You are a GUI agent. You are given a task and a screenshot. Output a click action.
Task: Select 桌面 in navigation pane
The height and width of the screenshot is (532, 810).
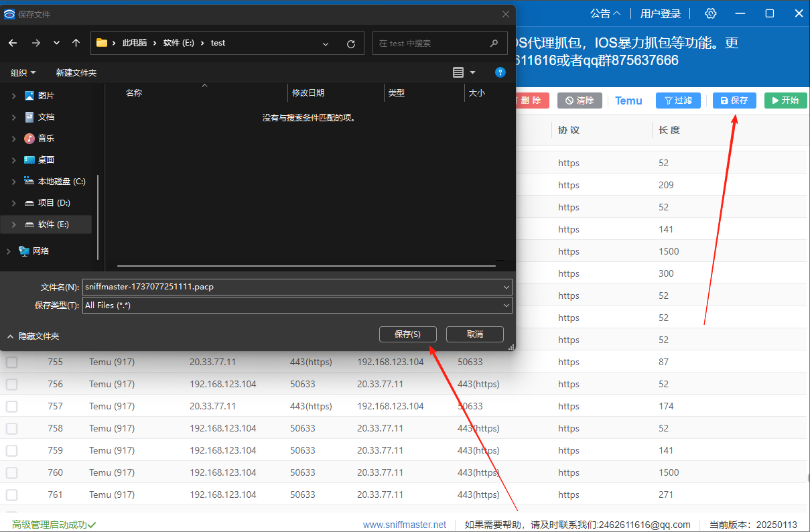(46, 159)
